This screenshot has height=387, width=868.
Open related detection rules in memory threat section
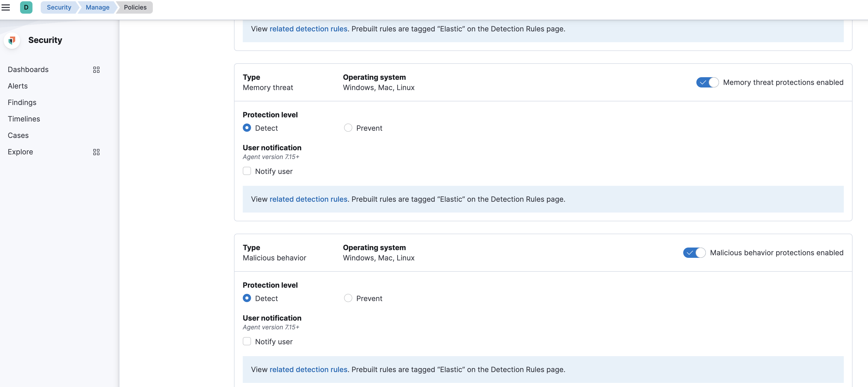pos(308,199)
